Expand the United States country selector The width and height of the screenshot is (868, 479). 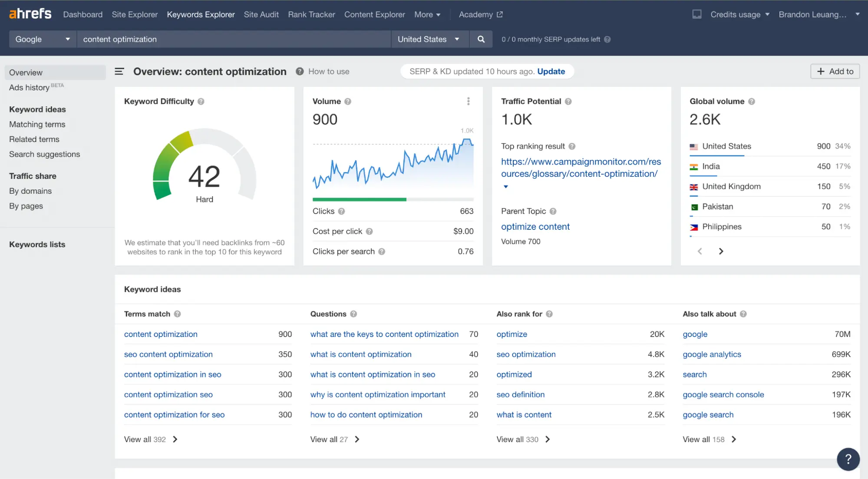point(428,39)
